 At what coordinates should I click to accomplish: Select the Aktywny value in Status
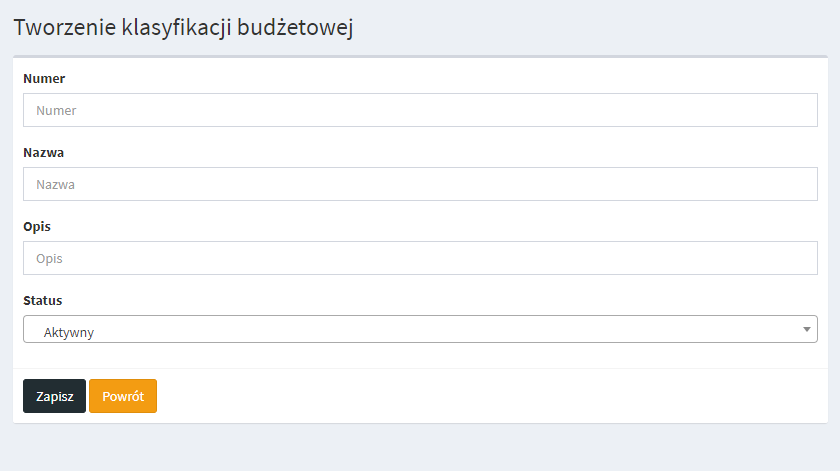point(69,332)
